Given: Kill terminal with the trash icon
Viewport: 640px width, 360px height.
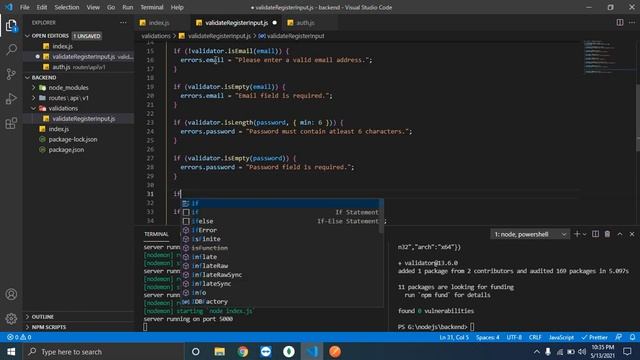Looking at the screenshot, I should (607, 234).
